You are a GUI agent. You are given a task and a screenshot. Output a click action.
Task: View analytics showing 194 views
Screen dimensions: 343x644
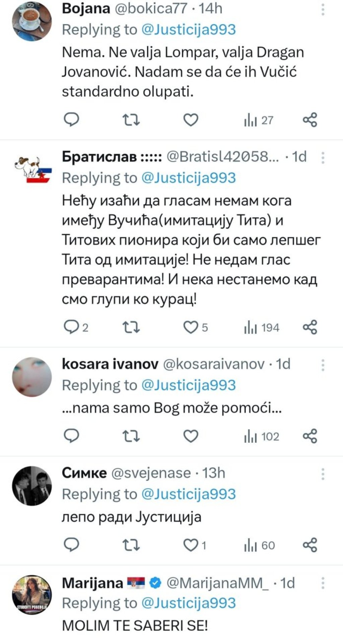(x=262, y=328)
